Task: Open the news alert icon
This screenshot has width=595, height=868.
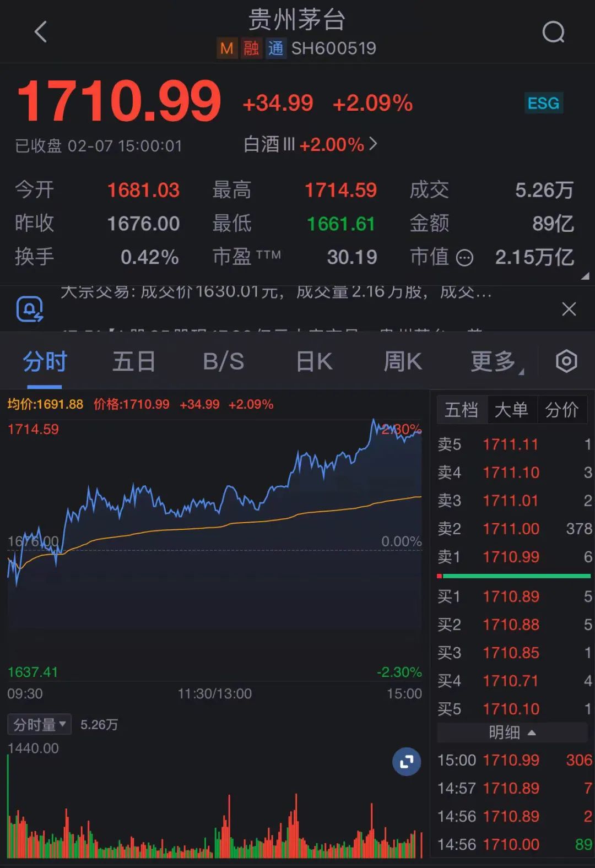Action: click(x=30, y=309)
